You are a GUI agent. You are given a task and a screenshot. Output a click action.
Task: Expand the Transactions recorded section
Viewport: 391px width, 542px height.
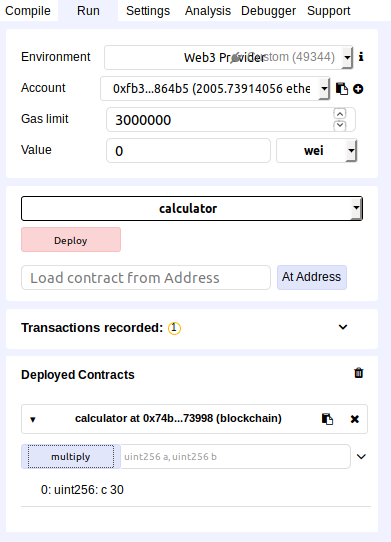(x=343, y=327)
